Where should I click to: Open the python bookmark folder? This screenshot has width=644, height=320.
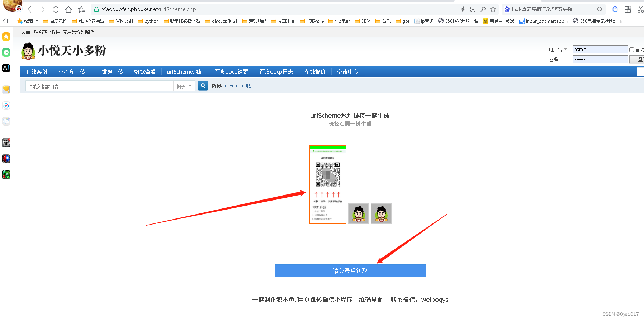click(148, 21)
